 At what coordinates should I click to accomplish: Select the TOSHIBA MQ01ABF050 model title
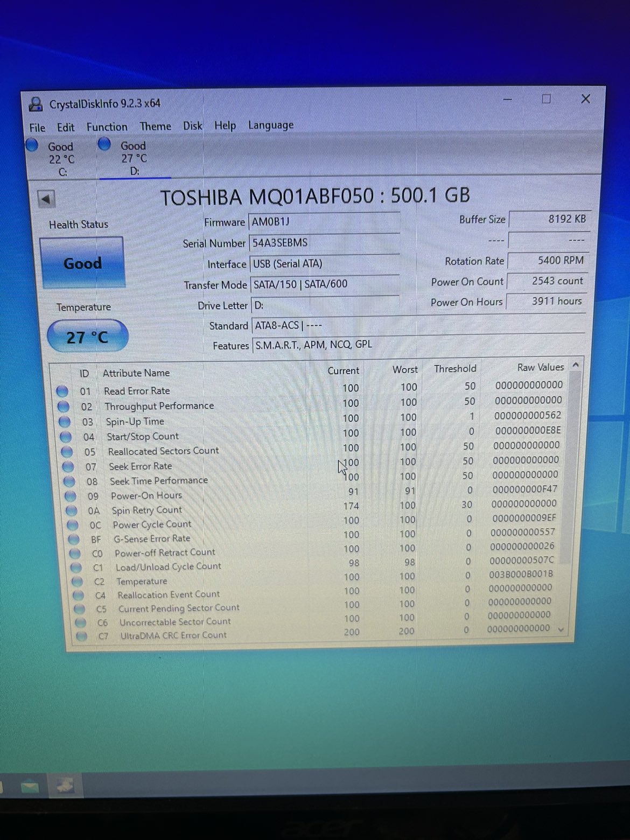315,197
